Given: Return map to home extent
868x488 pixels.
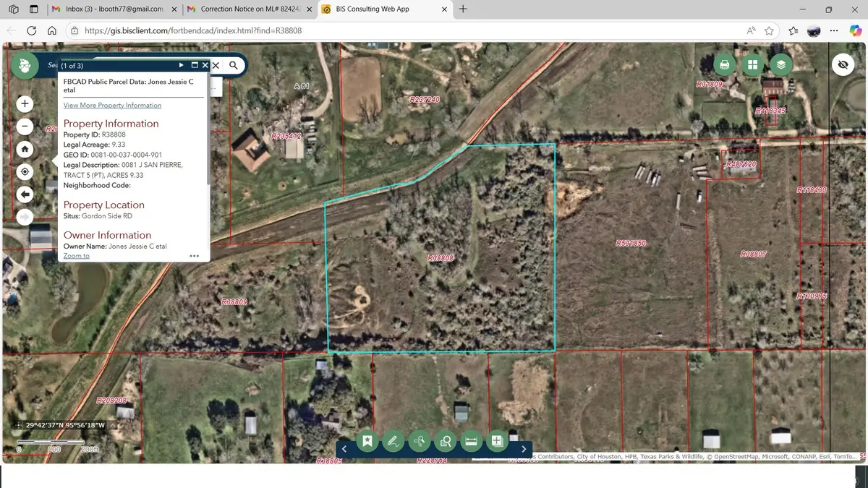Looking at the screenshot, I should (x=25, y=148).
